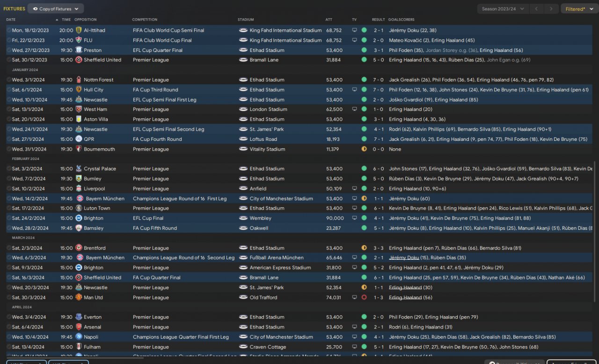Click the Luton Town club badge
Viewport: 599px width, 364px height.
click(79, 208)
